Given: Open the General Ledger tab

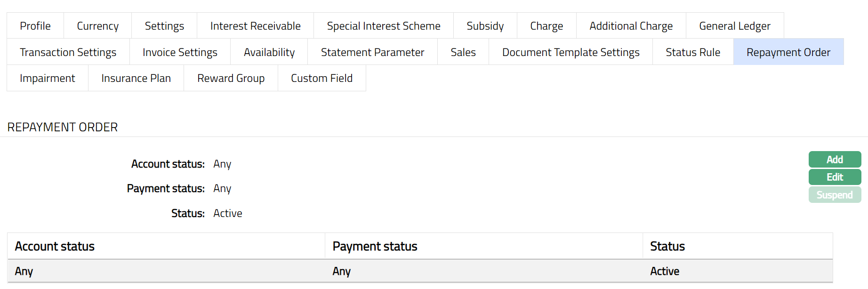Looking at the screenshot, I should coord(734,26).
